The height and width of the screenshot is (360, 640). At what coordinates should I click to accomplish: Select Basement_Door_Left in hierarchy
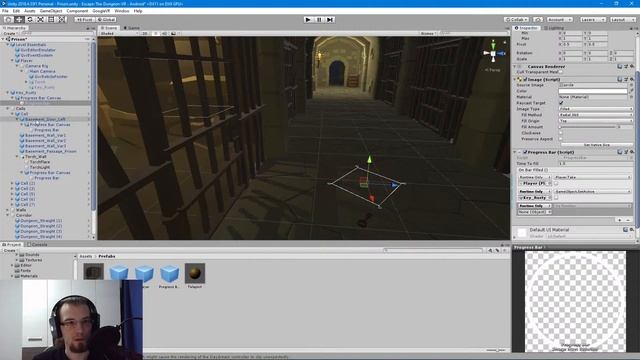[45, 119]
